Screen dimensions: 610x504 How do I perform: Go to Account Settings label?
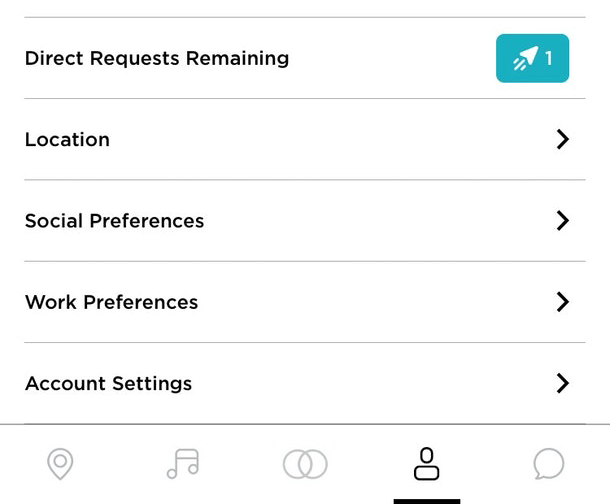tap(109, 384)
